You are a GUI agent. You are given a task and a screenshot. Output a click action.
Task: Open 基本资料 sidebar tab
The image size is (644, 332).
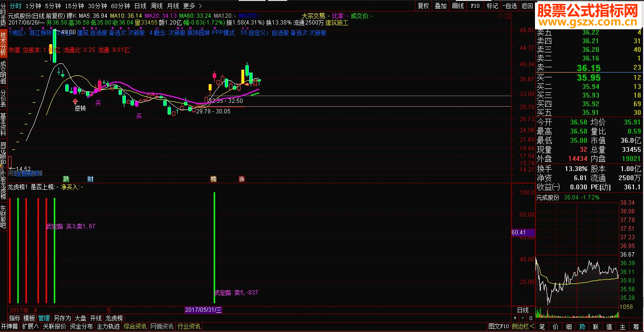click(3, 124)
